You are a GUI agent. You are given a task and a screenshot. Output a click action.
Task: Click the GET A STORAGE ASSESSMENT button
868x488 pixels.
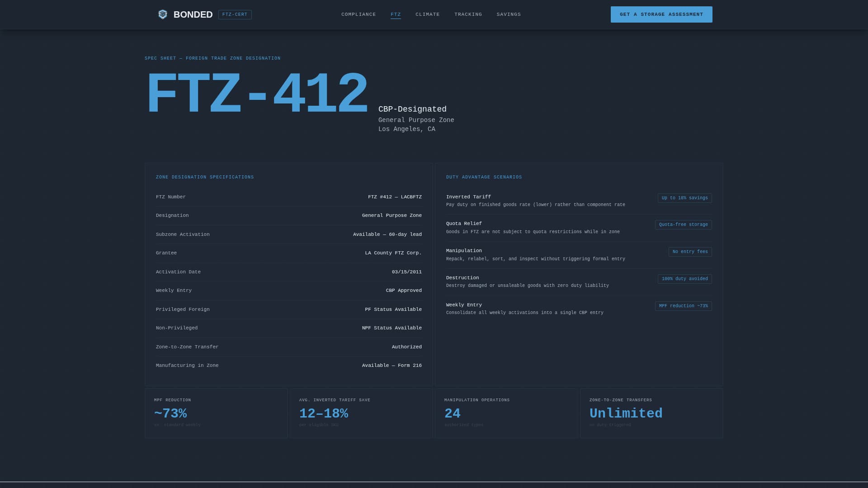(x=661, y=14)
